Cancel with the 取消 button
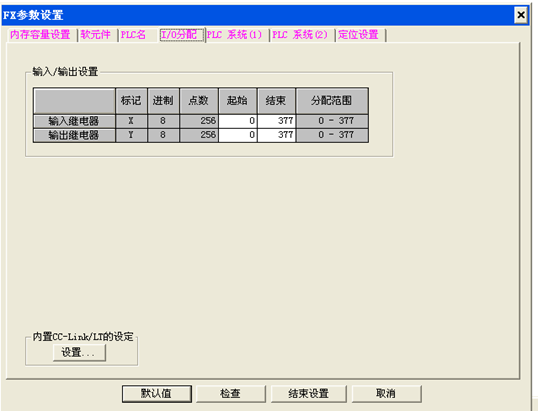This screenshot has width=538, height=411. pos(386,394)
